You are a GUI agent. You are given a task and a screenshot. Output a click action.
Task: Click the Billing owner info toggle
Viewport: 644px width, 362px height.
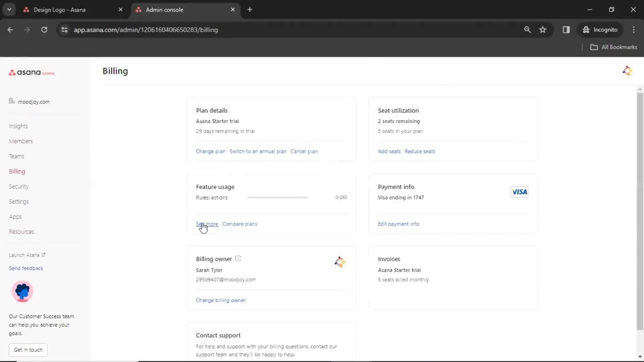coord(238,258)
